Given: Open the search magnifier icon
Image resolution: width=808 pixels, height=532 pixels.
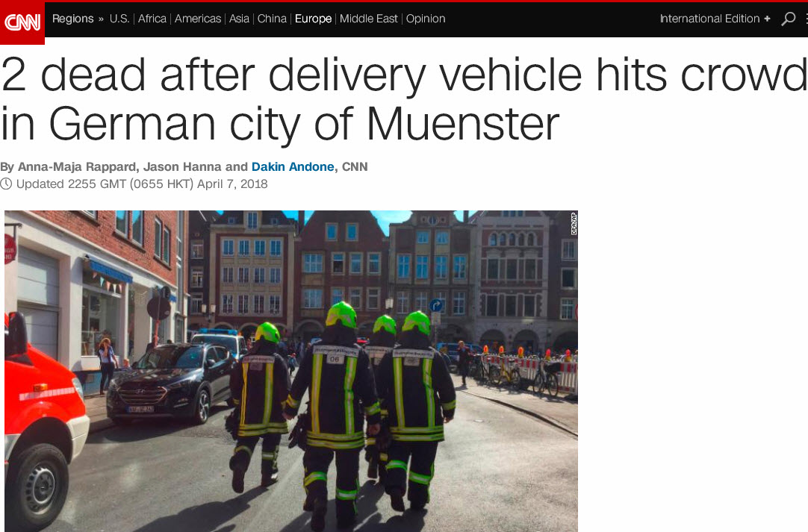Looking at the screenshot, I should pyautogui.click(x=788, y=19).
